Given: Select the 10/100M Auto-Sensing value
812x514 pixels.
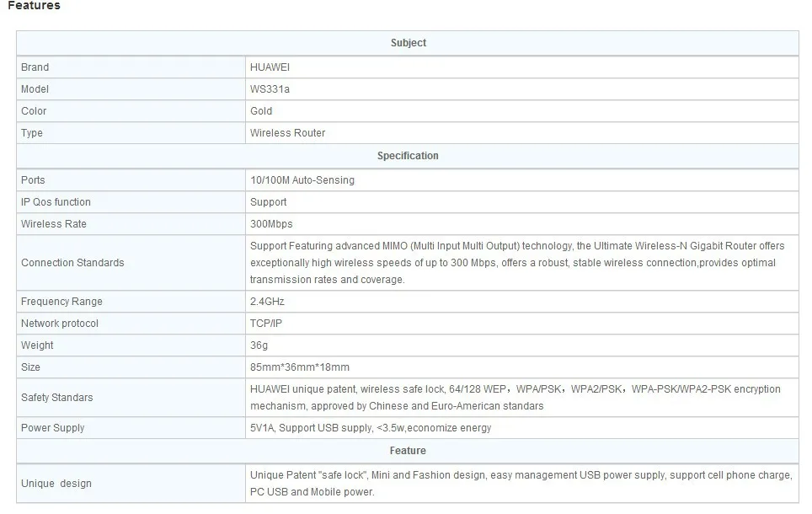Looking at the screenshot, I should point(302,180).
